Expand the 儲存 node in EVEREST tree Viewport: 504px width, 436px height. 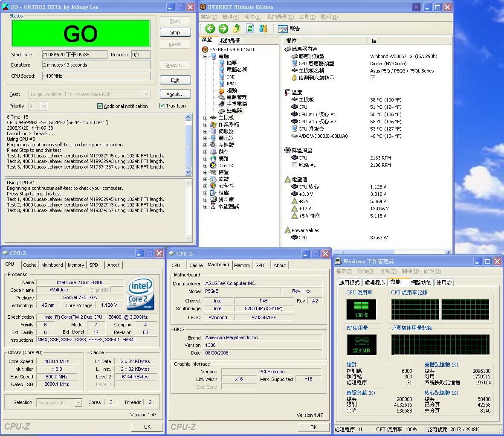coord(205,152)
